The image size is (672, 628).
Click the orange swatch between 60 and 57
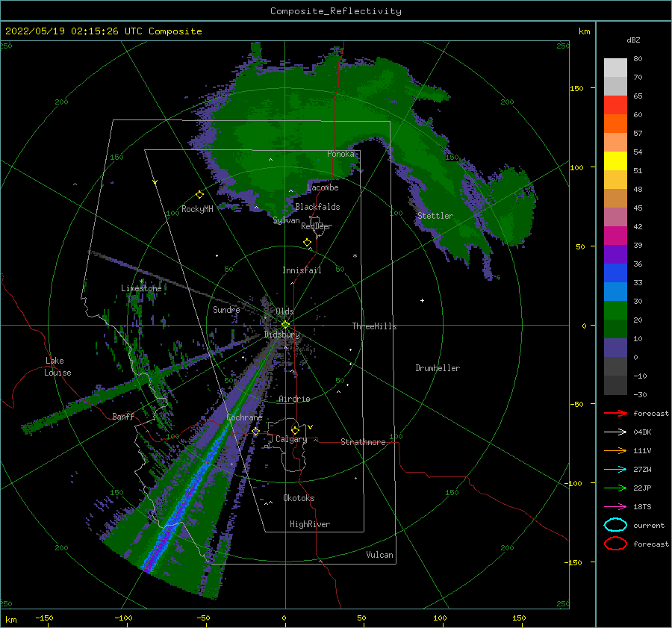click(x=615, y=124)
